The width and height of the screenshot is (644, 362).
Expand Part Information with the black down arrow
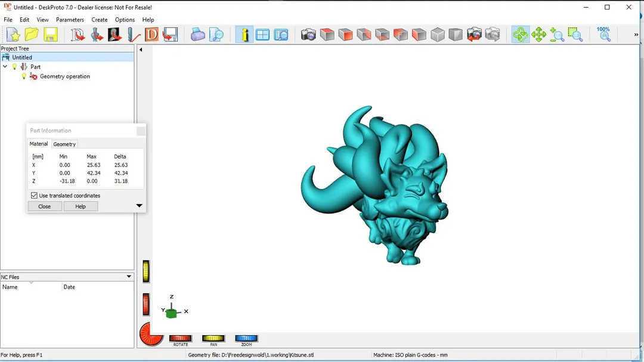click(x=139, y=205)
